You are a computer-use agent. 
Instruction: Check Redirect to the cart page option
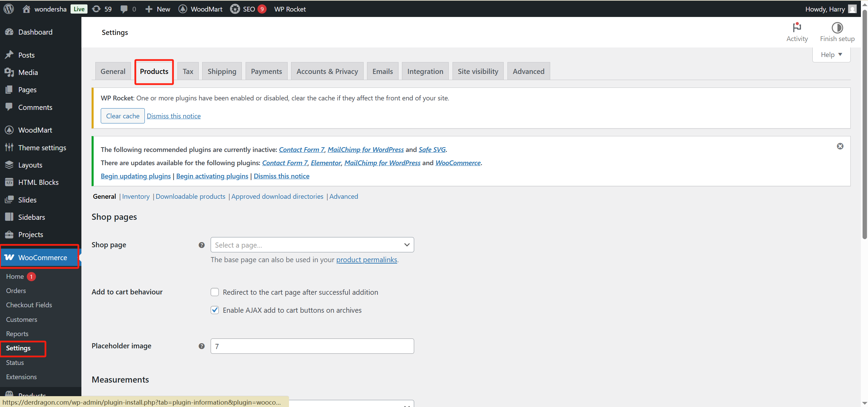[x=215, y=292]
